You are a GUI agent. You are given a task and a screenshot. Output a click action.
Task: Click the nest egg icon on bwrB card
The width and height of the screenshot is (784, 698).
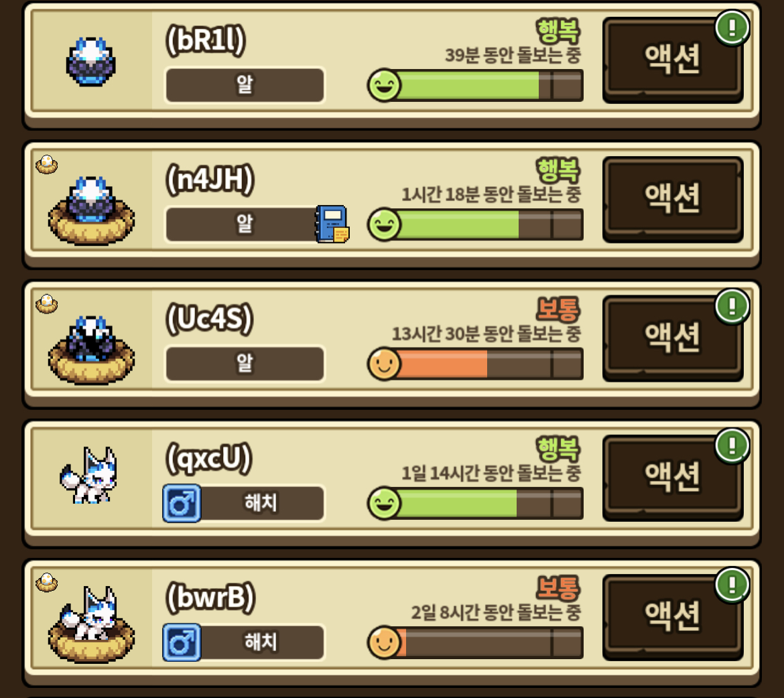point(46,583)
